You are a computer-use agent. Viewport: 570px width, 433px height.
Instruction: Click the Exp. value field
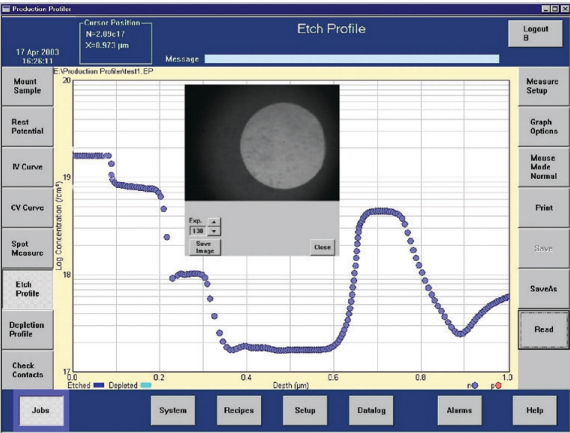(198, 231)
